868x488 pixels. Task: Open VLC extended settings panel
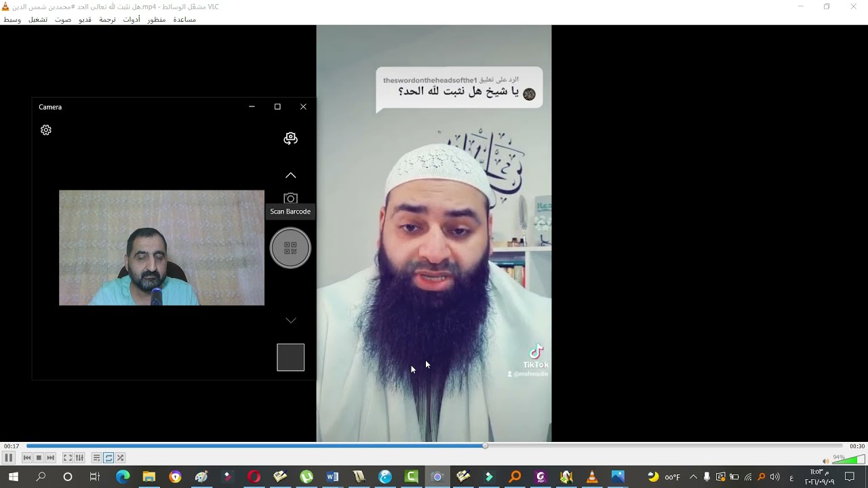point(79,458)
